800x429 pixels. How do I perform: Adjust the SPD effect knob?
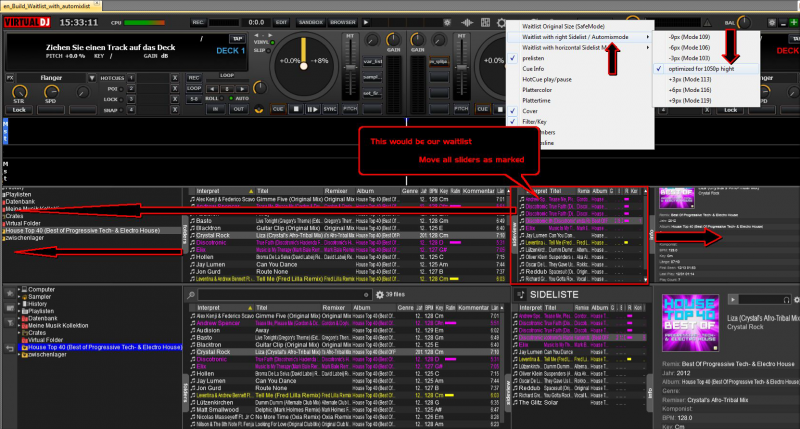coord(51,92)
